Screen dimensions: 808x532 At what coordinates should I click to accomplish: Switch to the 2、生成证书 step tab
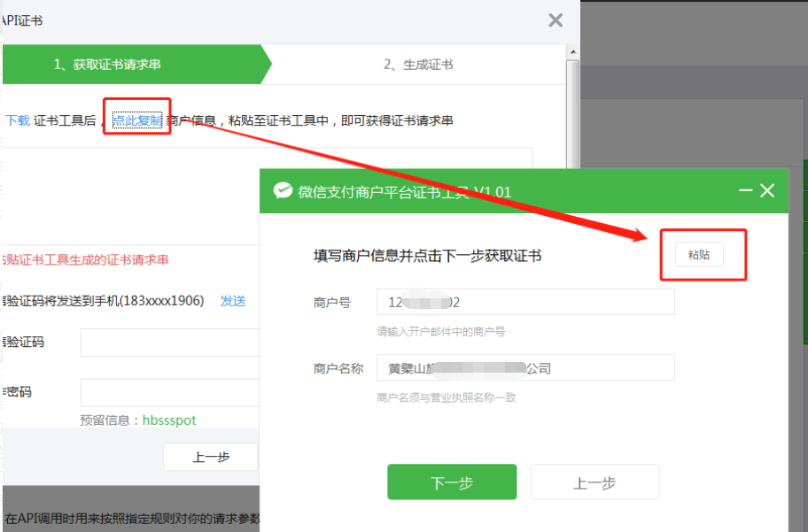[x=416, y=64]
